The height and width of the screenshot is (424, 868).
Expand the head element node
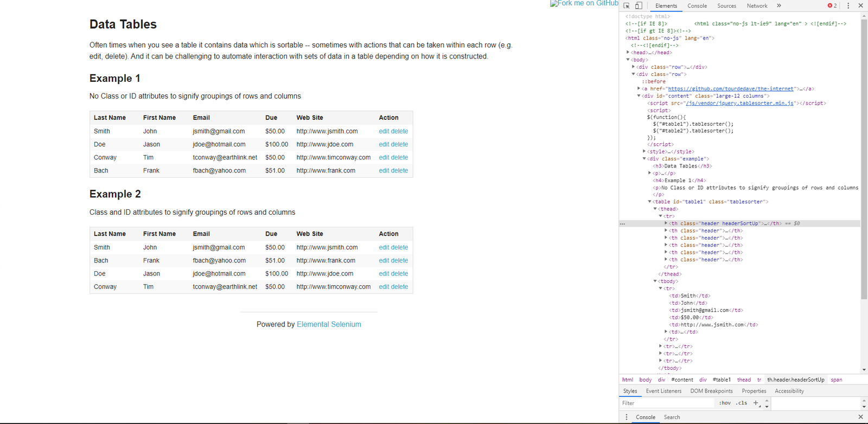coord(628,53)
